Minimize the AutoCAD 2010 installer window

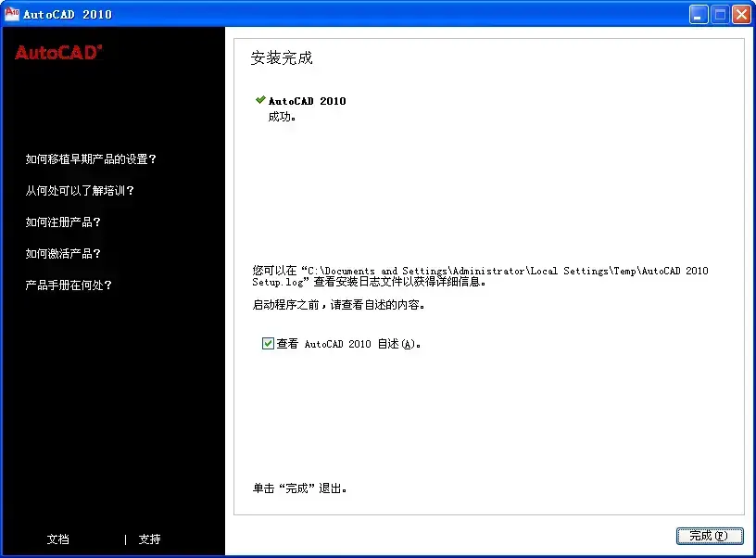(699, 15)
